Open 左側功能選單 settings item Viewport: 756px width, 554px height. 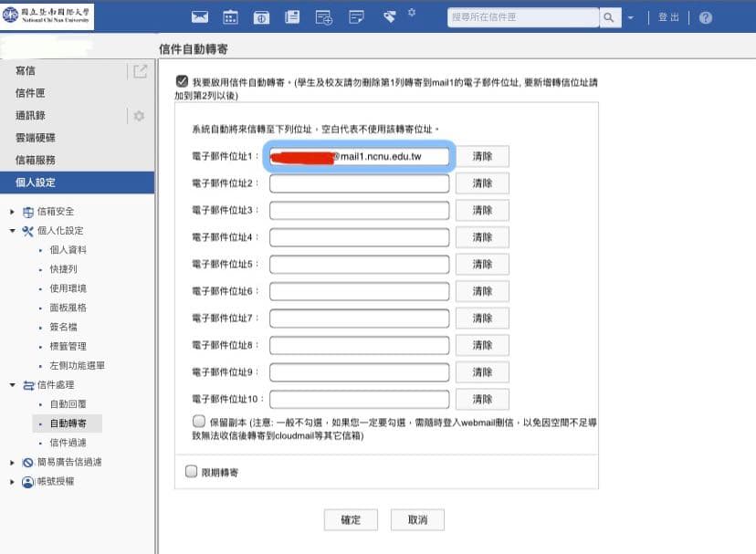(77, 365)
